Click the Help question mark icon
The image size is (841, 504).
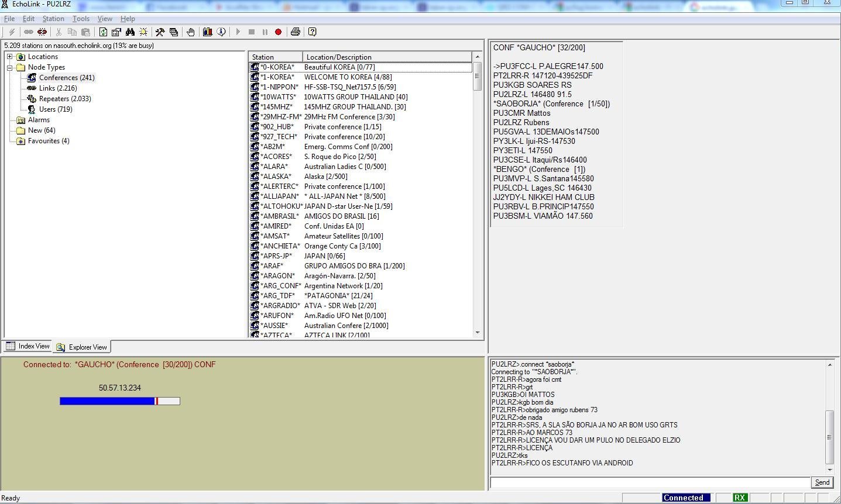(x=313, y=32)
